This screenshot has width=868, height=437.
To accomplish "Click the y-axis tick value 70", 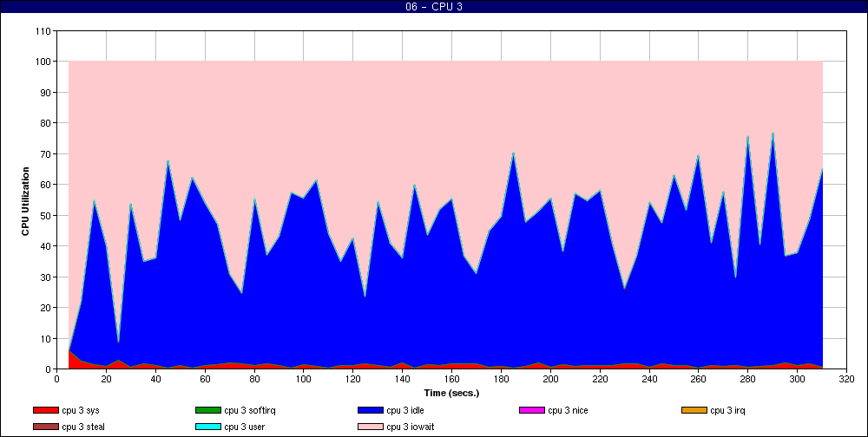I will tap(47, 153).
